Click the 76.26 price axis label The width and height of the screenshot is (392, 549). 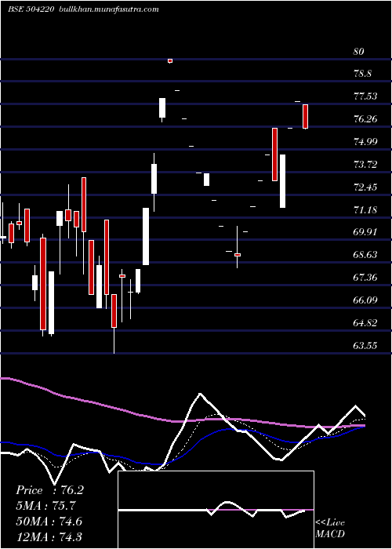[365, 119]
